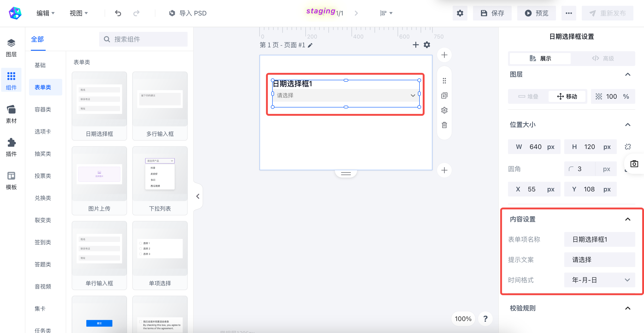
Task: Click the redo arrow icon
Action: (x=136, y=13)
